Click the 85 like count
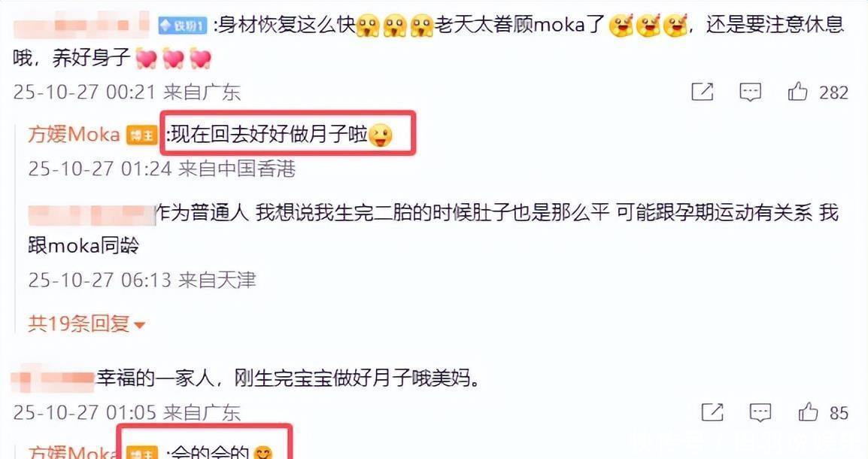 pyautogui.click(x=839, y=412)
